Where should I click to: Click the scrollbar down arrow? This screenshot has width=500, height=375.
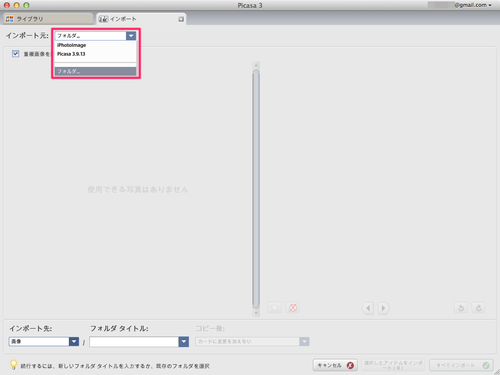256,313
